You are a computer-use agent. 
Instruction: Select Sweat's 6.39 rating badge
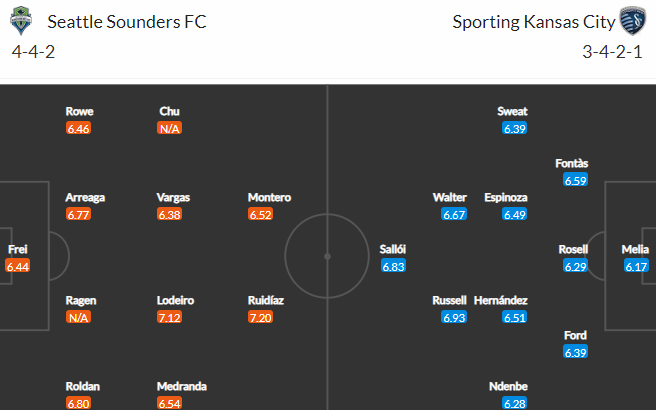[515, 128]
